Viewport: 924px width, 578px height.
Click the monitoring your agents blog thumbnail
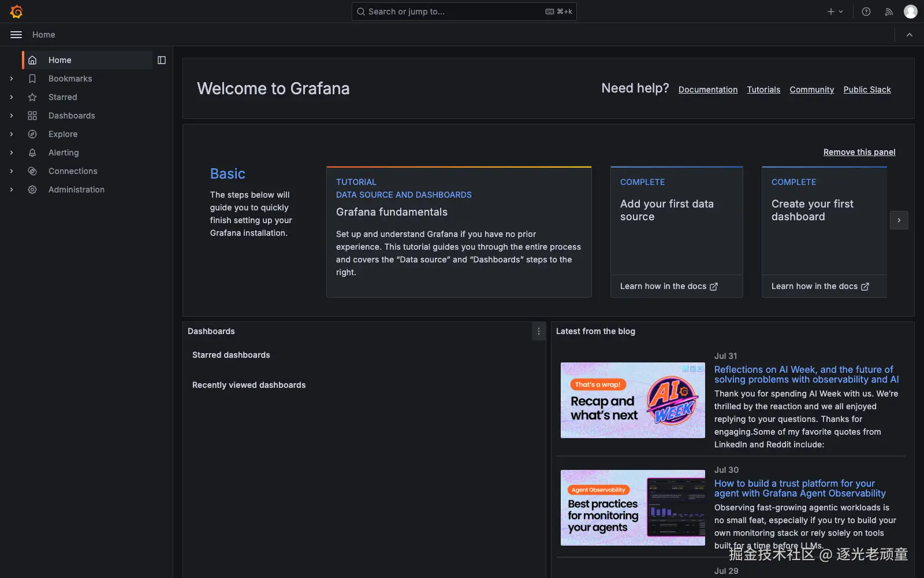(x=633, y=507)
